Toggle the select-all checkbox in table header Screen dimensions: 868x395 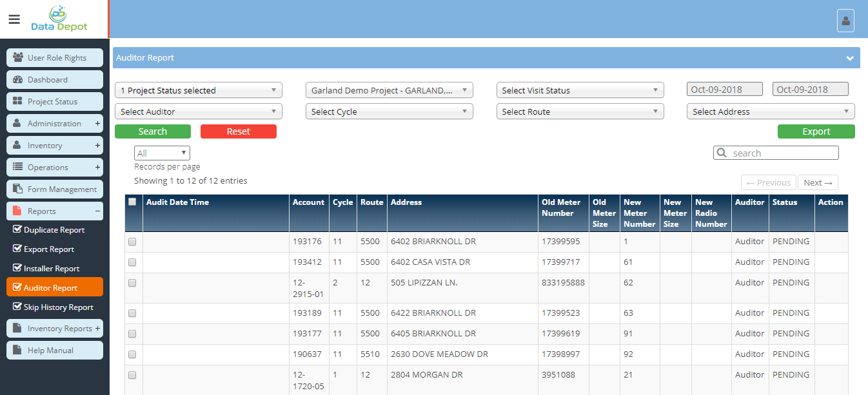click(132, 202)
